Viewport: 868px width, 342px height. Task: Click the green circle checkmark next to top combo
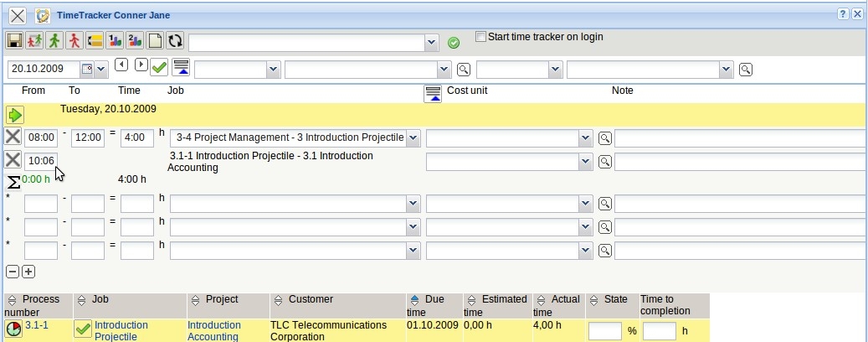(x=454, y=43)
